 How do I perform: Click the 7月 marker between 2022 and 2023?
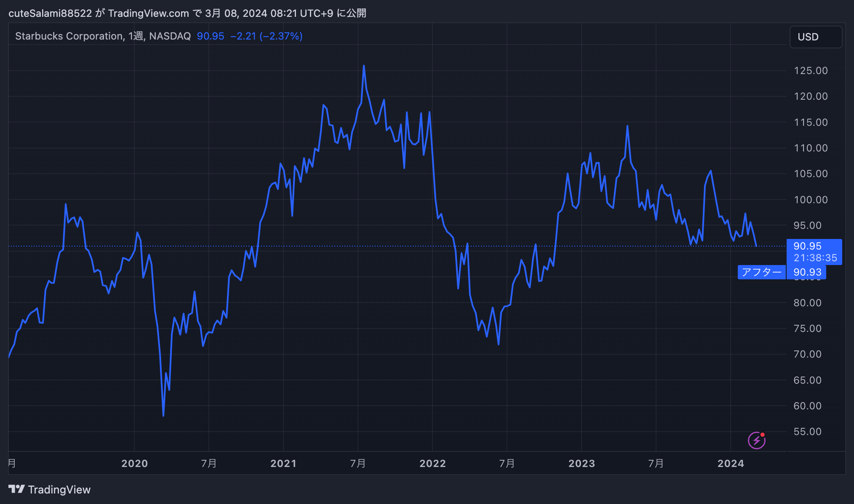[x=507, y=464]
